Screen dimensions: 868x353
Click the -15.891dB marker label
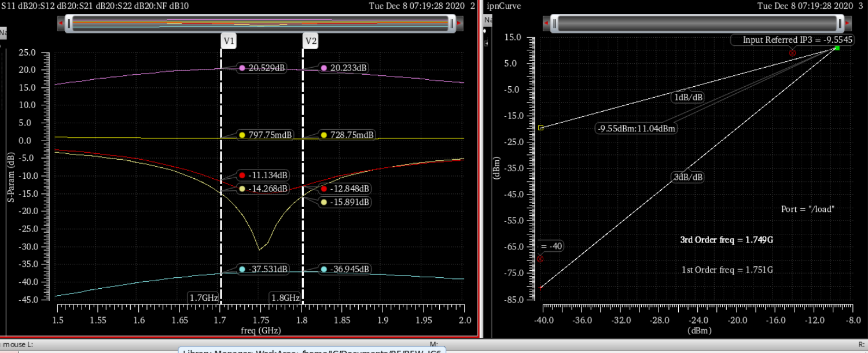click(x=345, y=202)
